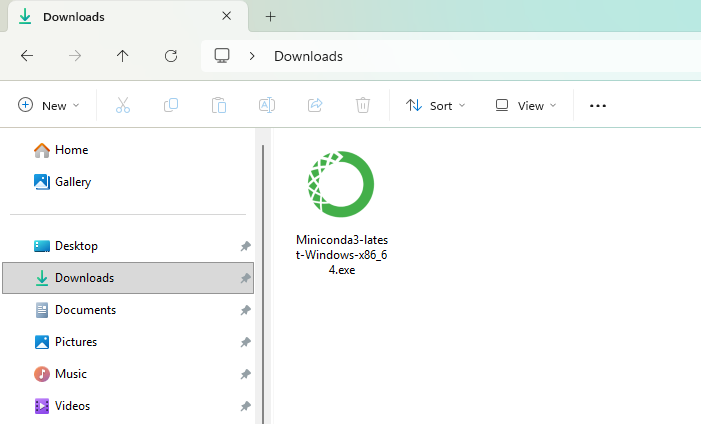Close the Downloads tab
The image size is (701, 424).
tap(227, 16)
